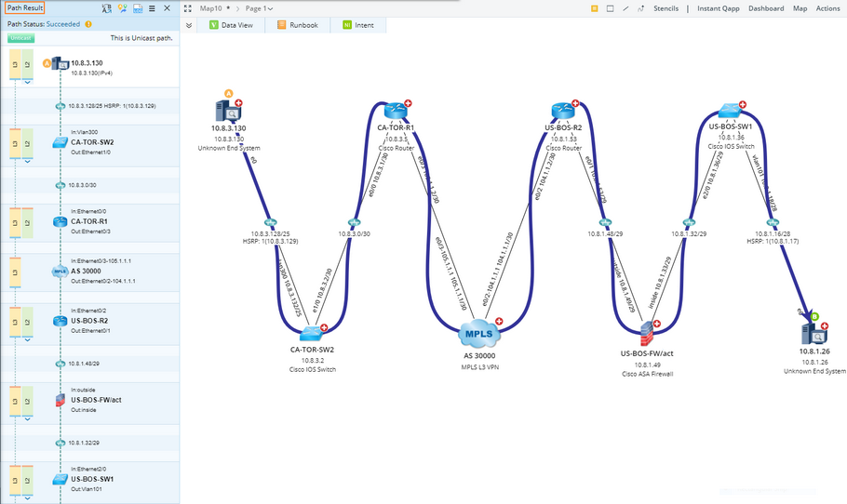
Task: Open the Page 1 dropdown
Action: pos(260,8)
